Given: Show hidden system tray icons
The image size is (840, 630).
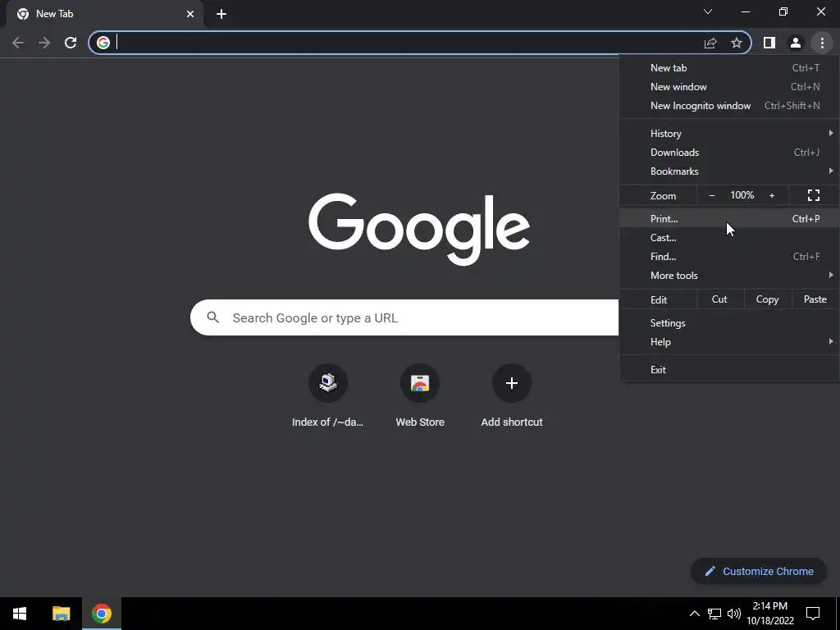Looking at the screenshot, I should coord(694,614).
